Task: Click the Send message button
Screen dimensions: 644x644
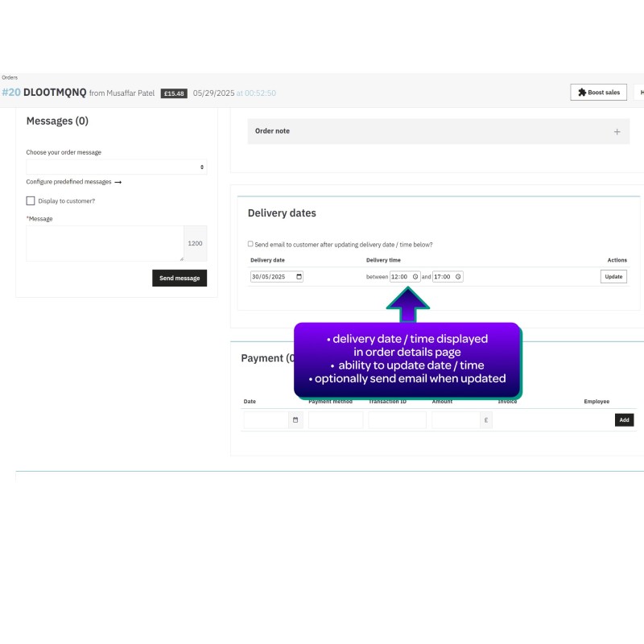Action: pyautogui.click(x=180, y=278)
